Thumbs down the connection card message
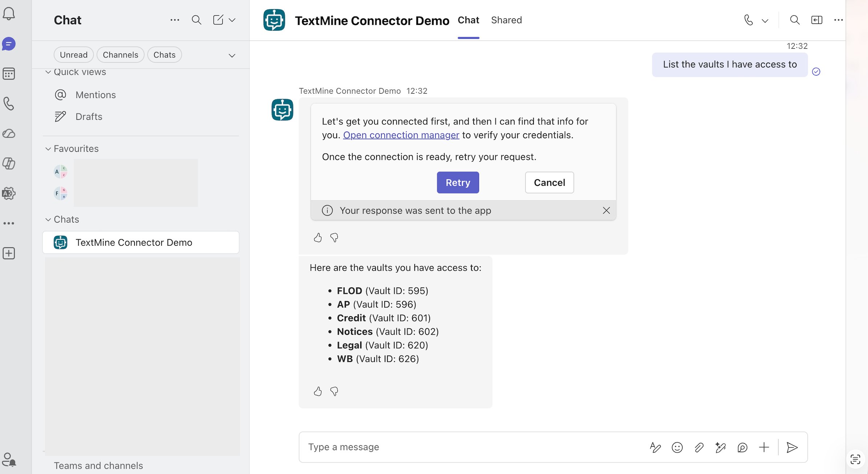The width and height of the screenshot is (868, 474). [334, 238]
